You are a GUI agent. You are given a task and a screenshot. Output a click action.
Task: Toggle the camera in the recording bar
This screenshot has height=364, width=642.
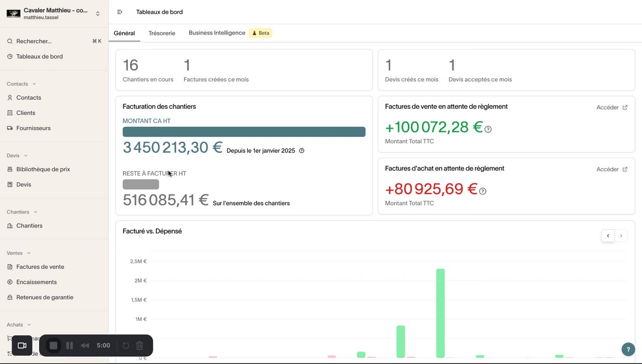(x=22, y=345)
